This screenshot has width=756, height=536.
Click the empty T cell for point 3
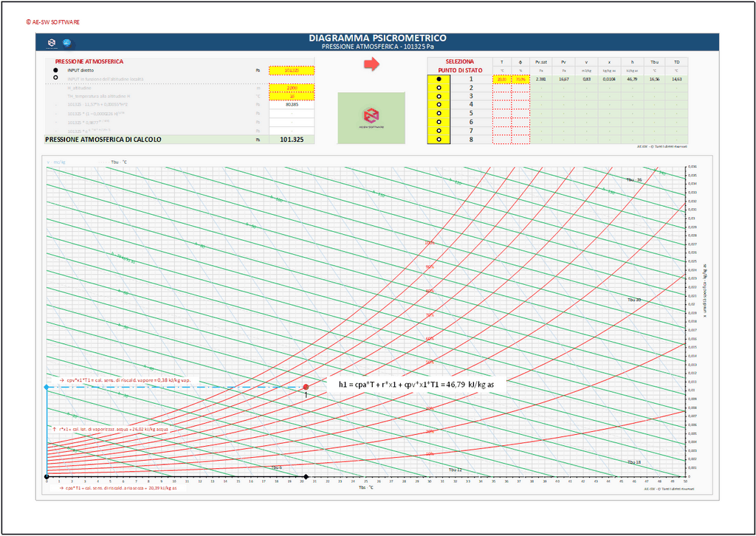coord(502,96)
